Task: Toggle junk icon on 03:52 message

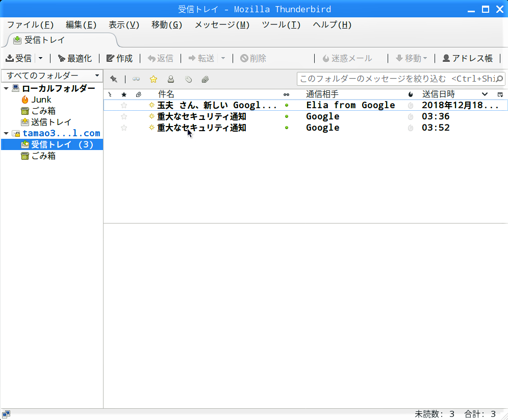Action: point(411,128)
